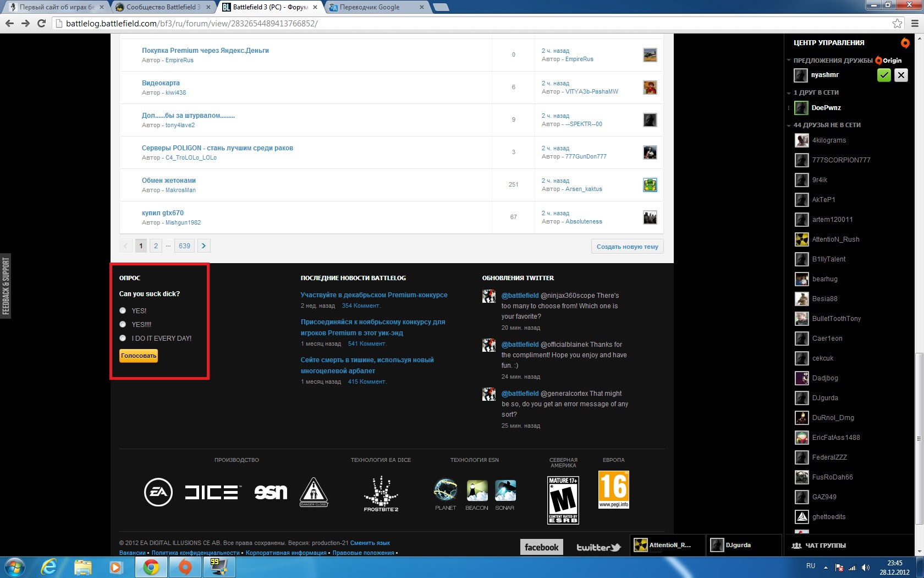
Task: Submit the poll vote with yellow button
Action: (x=139, y=356)
